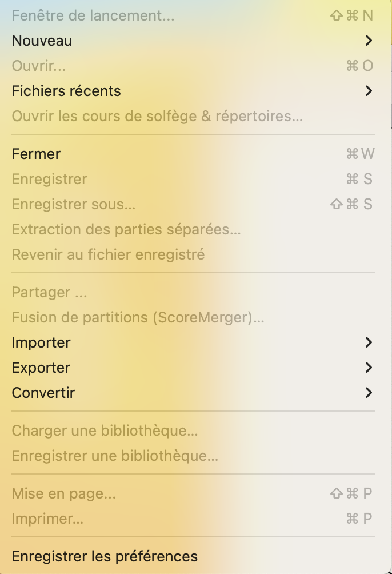Image resolution: width=392 pixels, height=574 pixels.
Task: Open the Convertir submenu
Action: pos(43,393)
